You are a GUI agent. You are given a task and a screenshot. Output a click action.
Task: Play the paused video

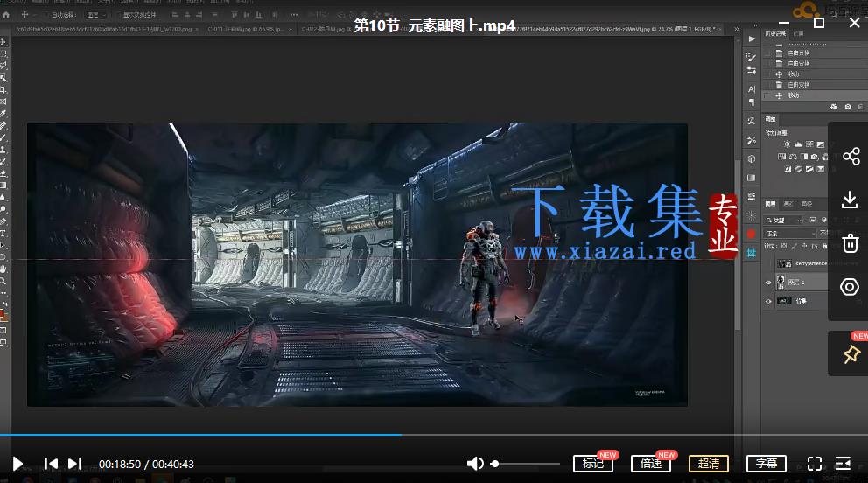click(x=17, y=464)
